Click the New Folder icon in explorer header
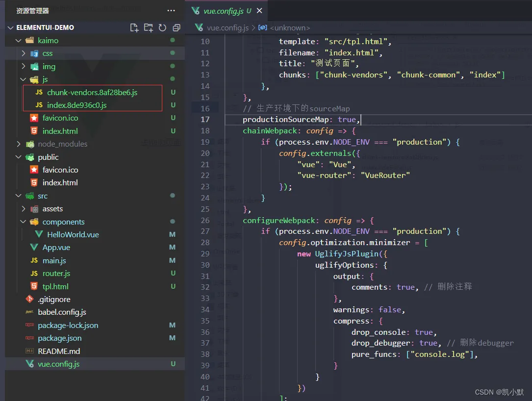This screenshot has width=532, height=401. (148, 28)
